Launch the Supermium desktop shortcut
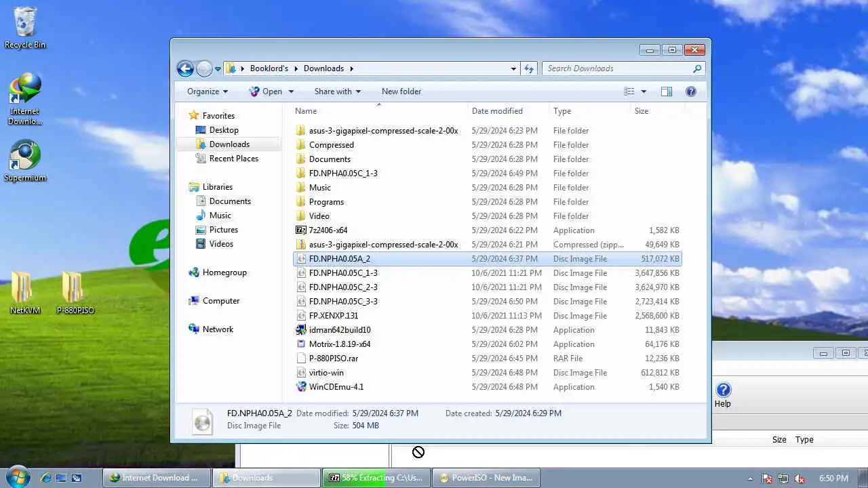The image size is (868, 488). coord(25,161)
